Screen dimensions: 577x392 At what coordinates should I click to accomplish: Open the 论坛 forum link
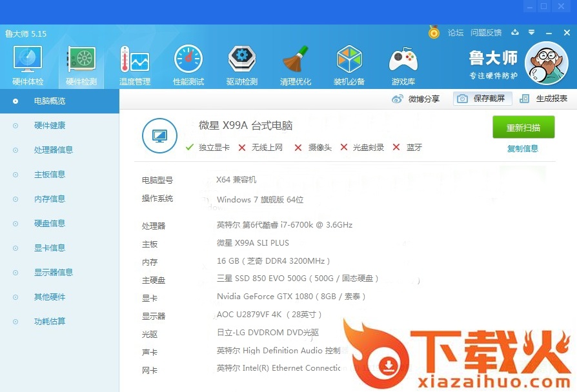tap(456, 33)
